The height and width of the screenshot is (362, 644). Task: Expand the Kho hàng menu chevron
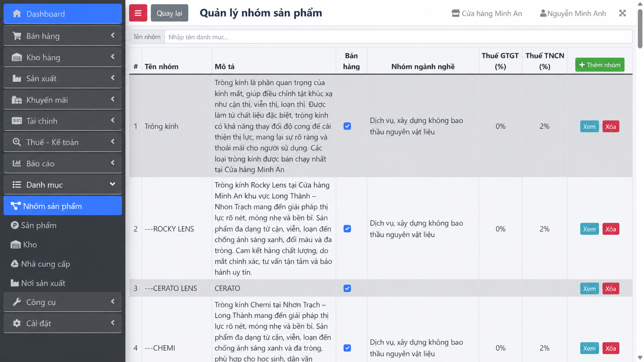click(112, 57)
